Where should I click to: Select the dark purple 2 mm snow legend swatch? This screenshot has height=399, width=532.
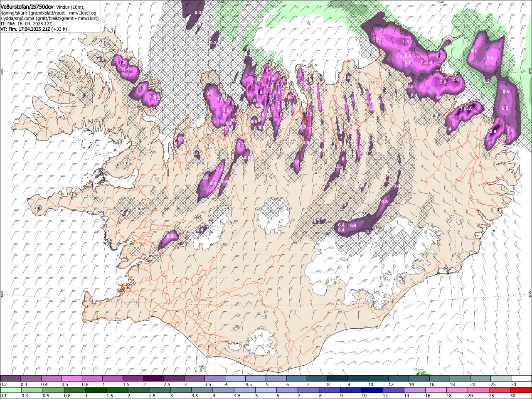[153, 379]
